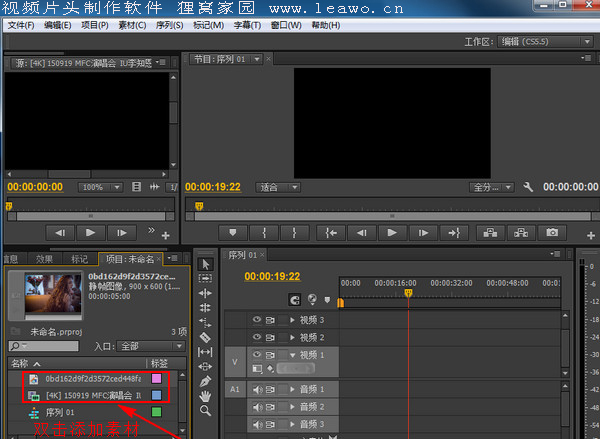
Task: Toggle track lock box on 音频 1
Action: point(283,389)
